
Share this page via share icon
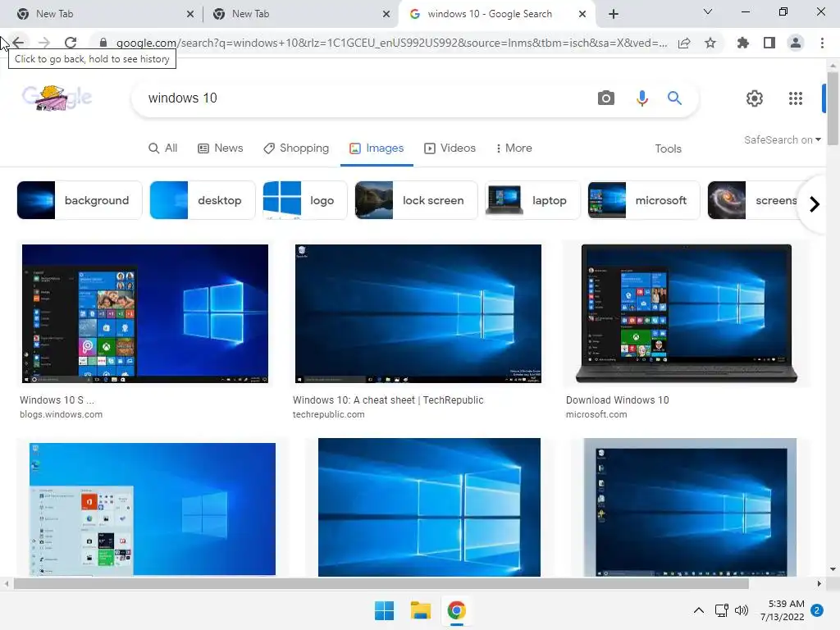684,43
